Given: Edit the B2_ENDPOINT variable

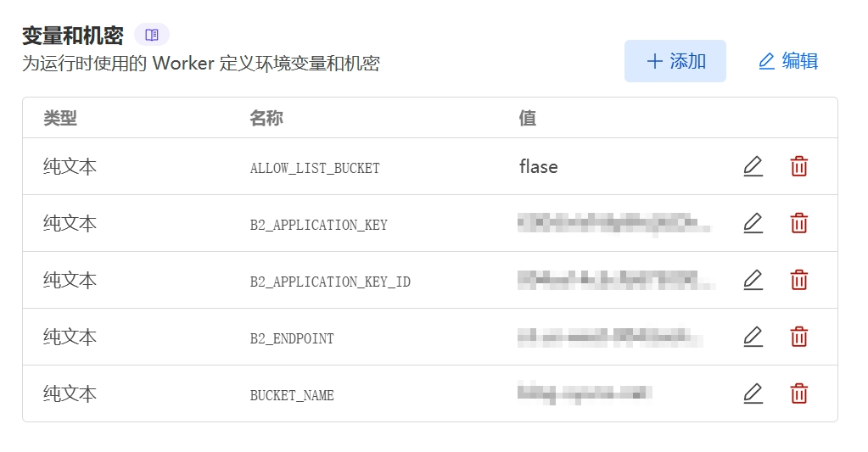Looking at the screenshot, I should [753, 337].
